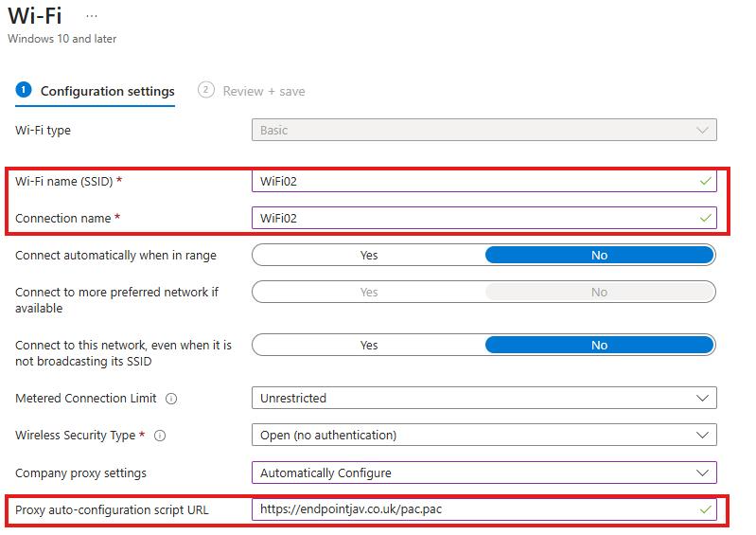Click into the Wi-Fi name (SSID) field
This screenshot has height=535, width=756.
click(473, 181)
